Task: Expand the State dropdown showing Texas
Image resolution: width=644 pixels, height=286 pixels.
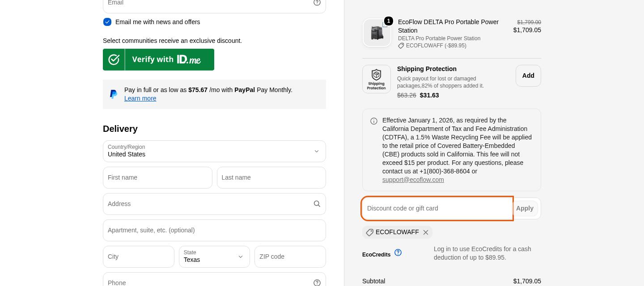Action: click(214, 257)
